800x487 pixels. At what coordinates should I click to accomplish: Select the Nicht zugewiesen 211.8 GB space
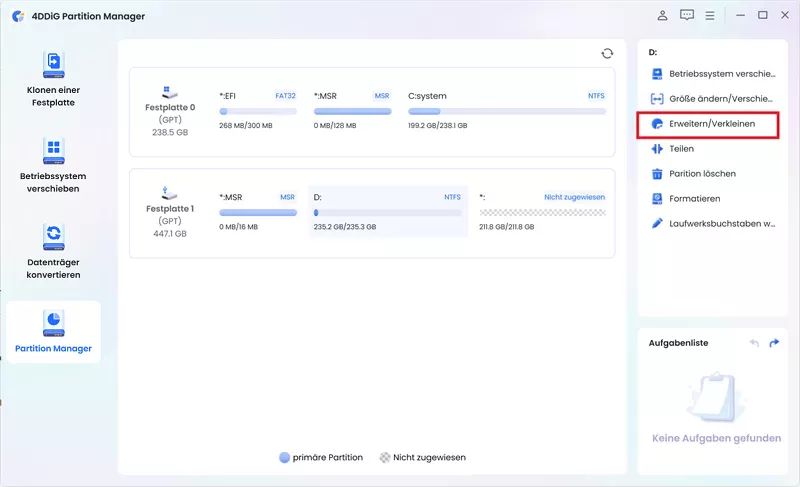(x=542, y=212)
